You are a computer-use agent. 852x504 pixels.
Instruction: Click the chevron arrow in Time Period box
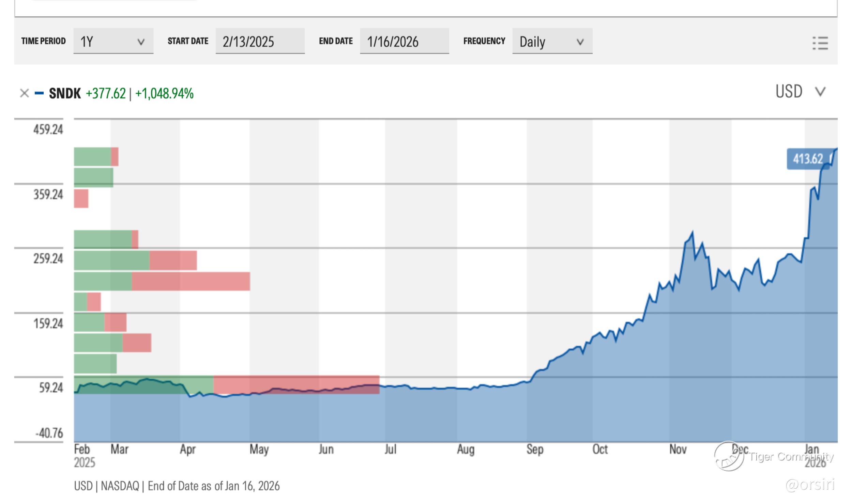[x=141, y=42]
